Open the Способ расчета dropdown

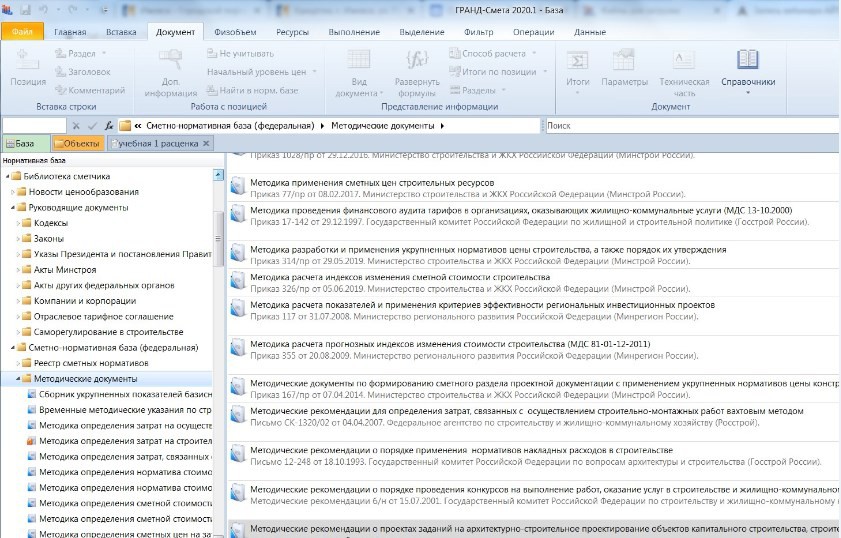[x=493, y=54]
